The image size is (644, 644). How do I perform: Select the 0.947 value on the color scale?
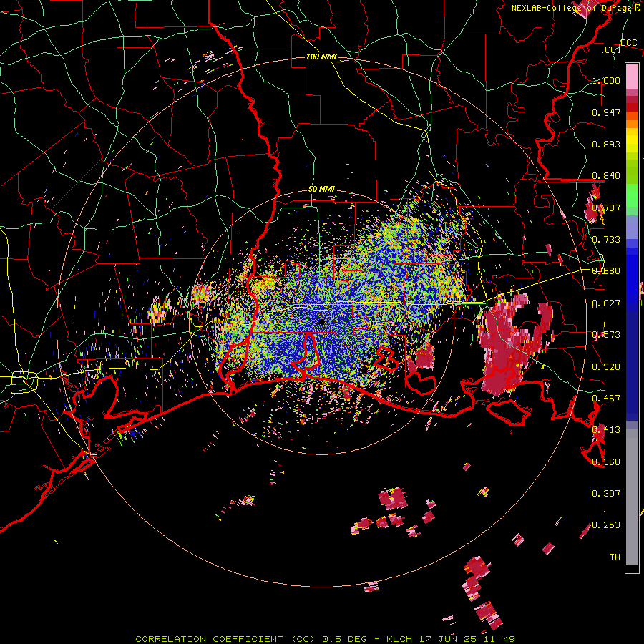(606, 112)
